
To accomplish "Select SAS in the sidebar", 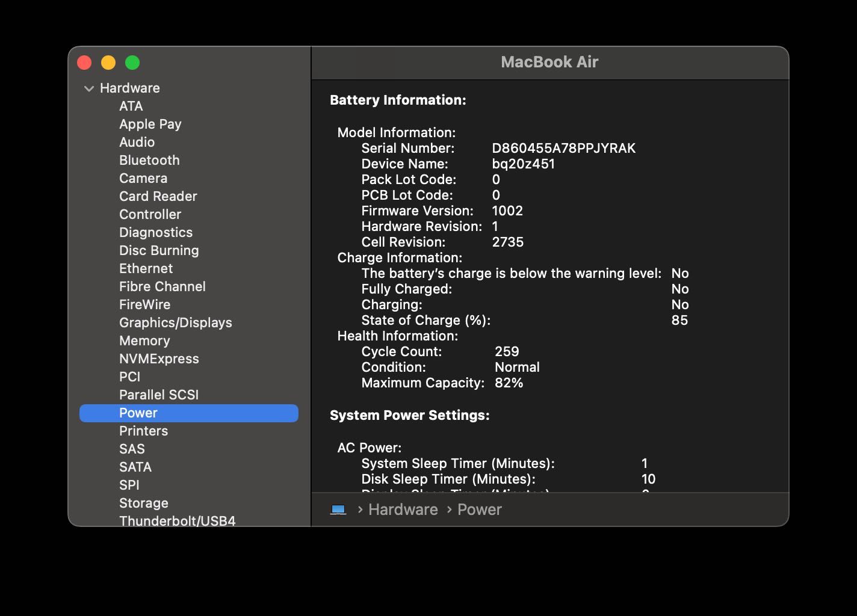I will click(x=132, y=449).
